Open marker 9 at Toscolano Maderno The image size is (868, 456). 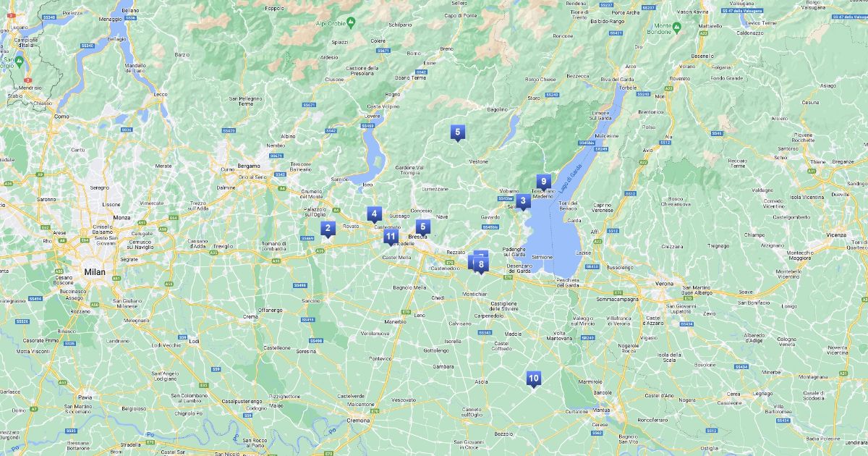543,182
